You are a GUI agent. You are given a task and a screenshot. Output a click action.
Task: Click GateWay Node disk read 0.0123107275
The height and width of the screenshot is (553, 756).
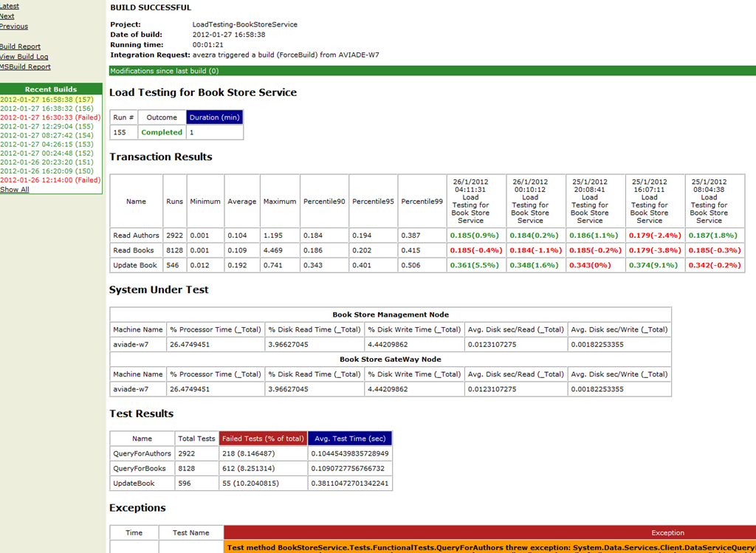click(x=492, y=389)
